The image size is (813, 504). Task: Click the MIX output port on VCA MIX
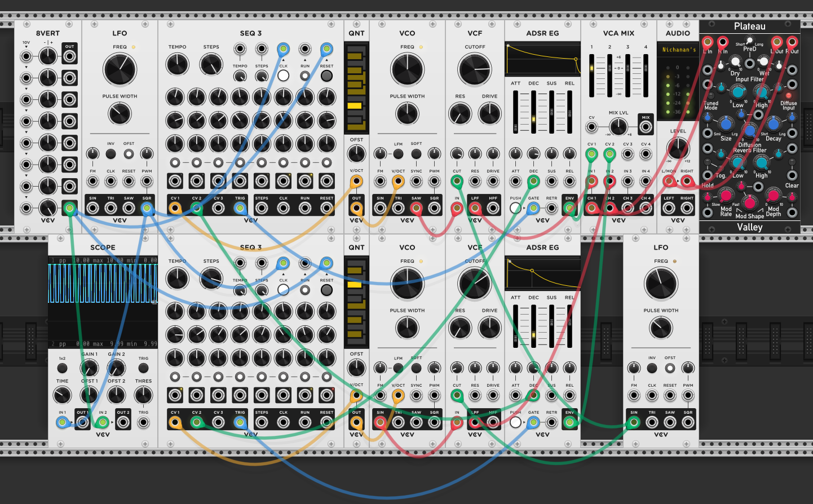646,127
